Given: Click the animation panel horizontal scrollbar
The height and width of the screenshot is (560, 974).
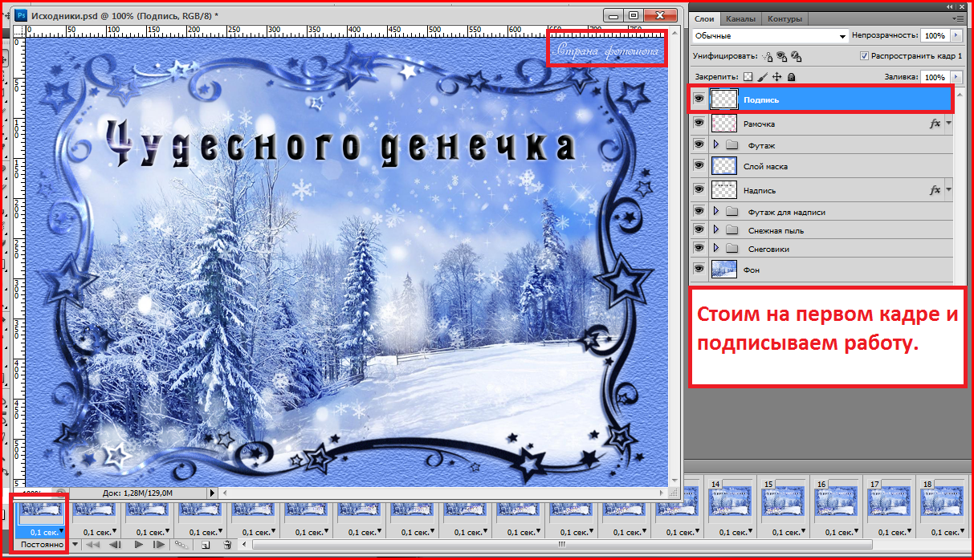Looking at the screenshot, I should [x=562, y=544].
